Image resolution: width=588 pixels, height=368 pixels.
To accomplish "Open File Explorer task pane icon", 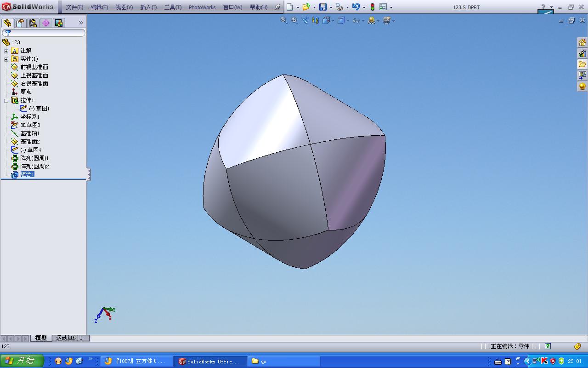I will 582,64.
